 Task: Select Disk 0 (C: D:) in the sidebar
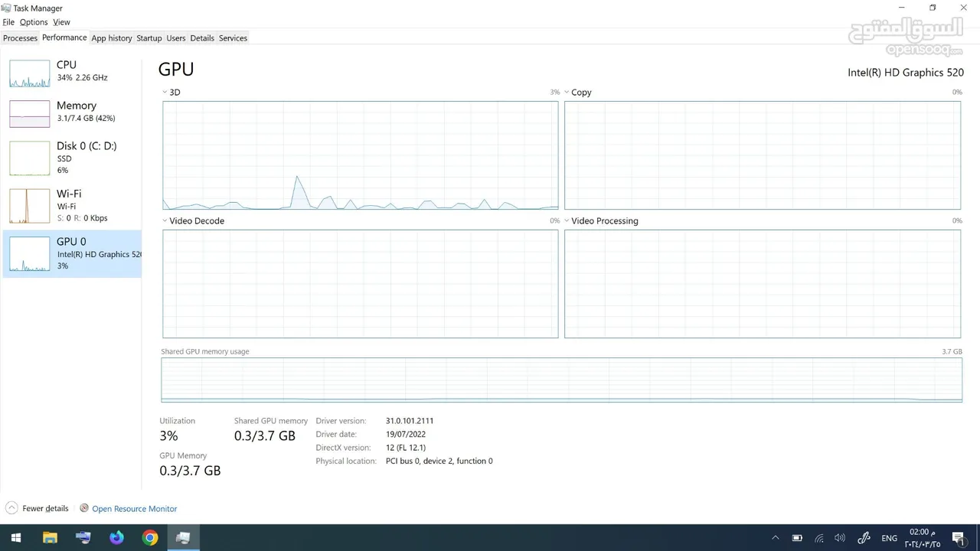pos(72,158)
